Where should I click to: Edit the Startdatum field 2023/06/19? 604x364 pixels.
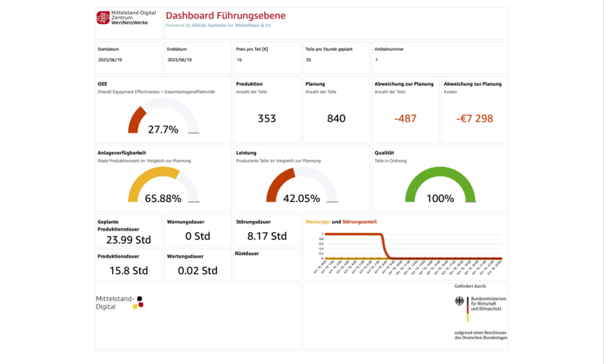click(110, 60)
